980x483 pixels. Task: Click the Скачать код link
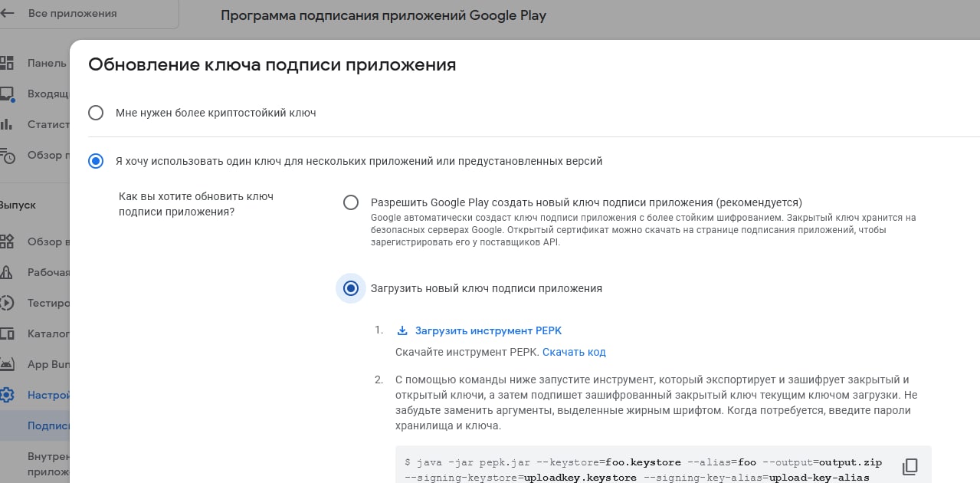click(574, 352)
